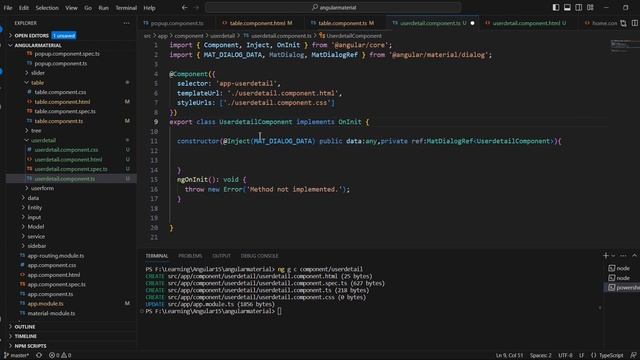The width and height of the screenshot is (640, 360).
Task: Click the '1 unsaved' badge
Action: (x=64, y=36)
